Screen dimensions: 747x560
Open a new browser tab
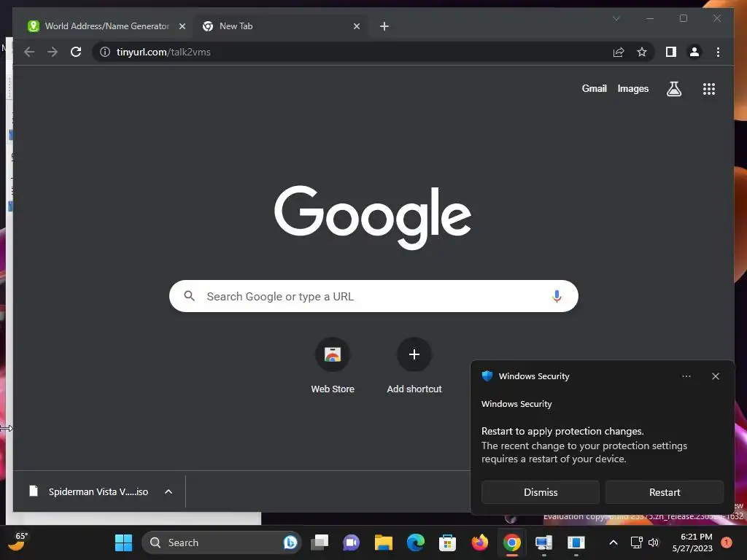point(384,26)
